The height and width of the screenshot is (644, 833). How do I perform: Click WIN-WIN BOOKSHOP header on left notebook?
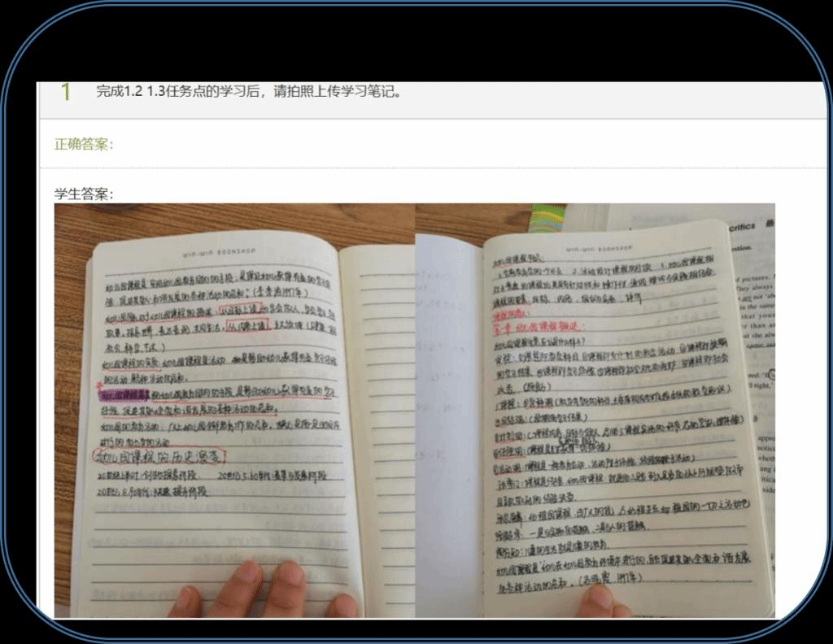[214, 251]
